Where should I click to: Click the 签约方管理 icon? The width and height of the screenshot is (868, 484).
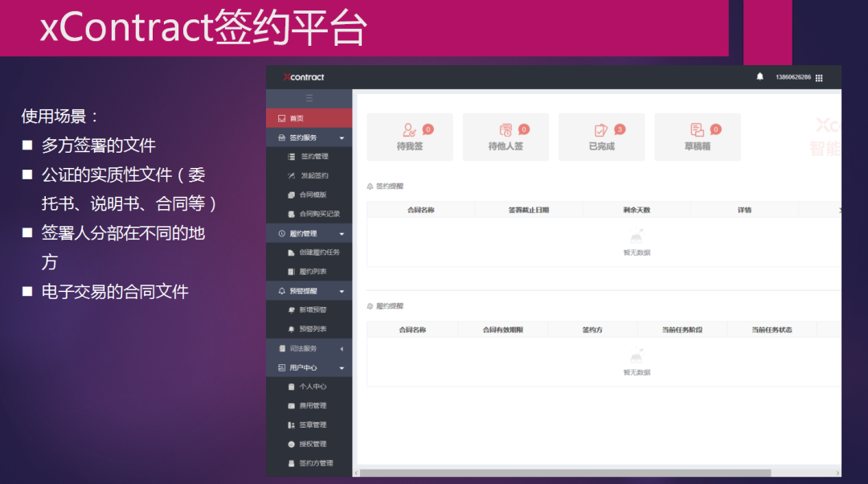(291, 463)
